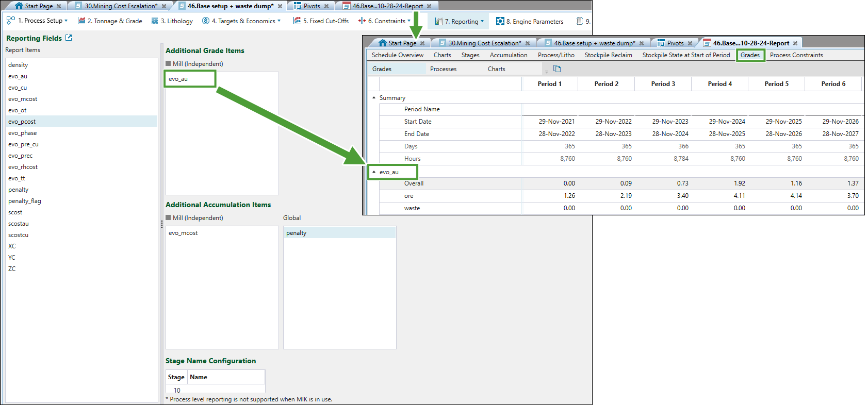Close the Pivots tab in the setup window

(326, 6)
